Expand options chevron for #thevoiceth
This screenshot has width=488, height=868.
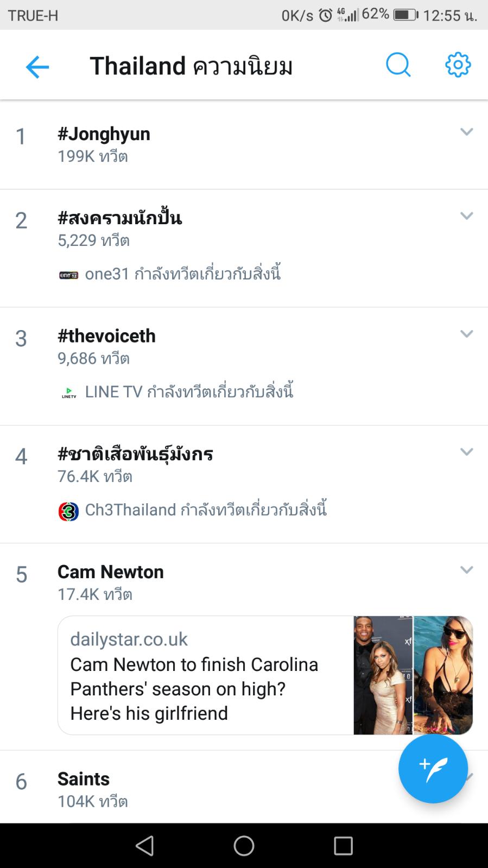[466, 333]
